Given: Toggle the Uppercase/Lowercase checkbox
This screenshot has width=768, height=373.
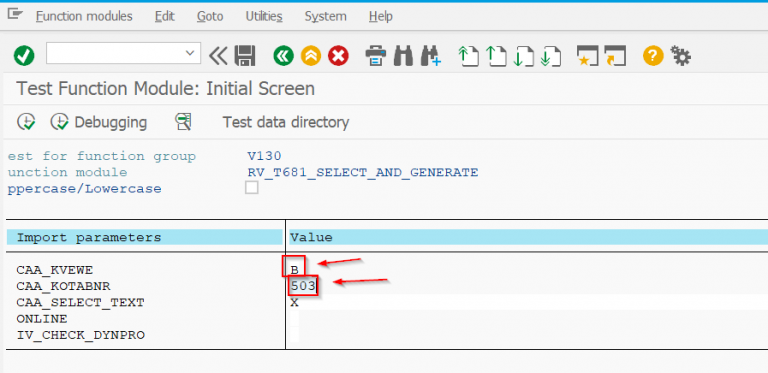Looking at the screenshot, I should [252, 187].
